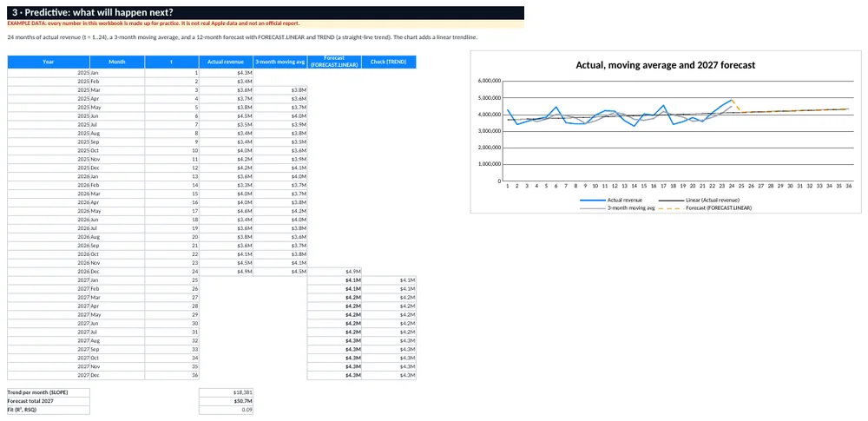Screen dimensions: 868x421
Task: Click the Actual revenue $4.5M in 2026 Nov row
Action: (x=226, y=262)
